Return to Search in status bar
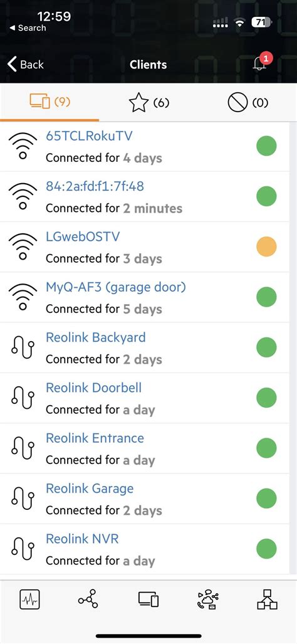 (x=28, y=28)
